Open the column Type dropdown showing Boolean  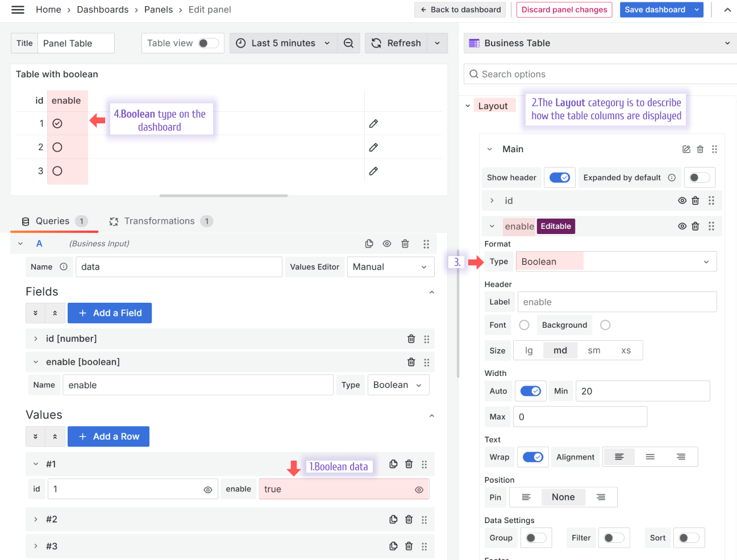(616, 262)
